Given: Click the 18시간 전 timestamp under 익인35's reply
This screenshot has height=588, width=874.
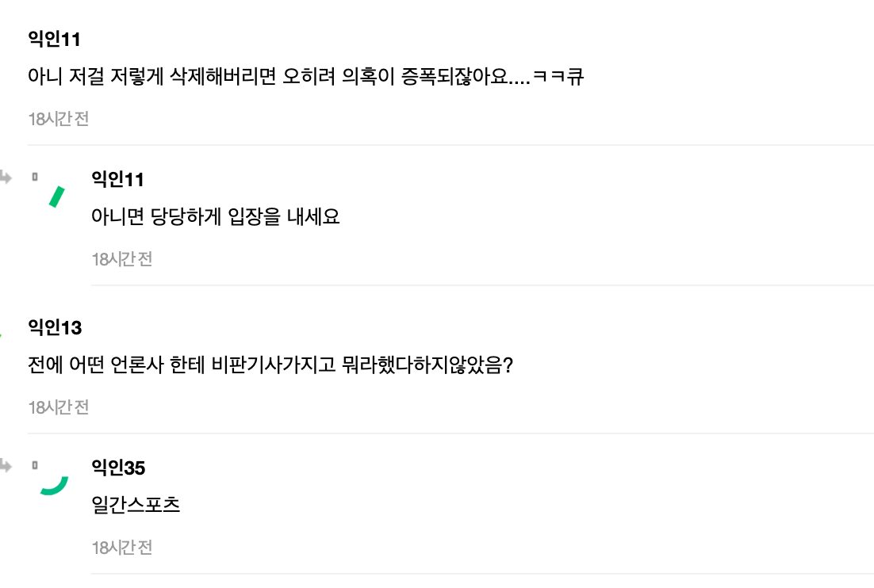Looking at the screenshot, I should (122, 547).
